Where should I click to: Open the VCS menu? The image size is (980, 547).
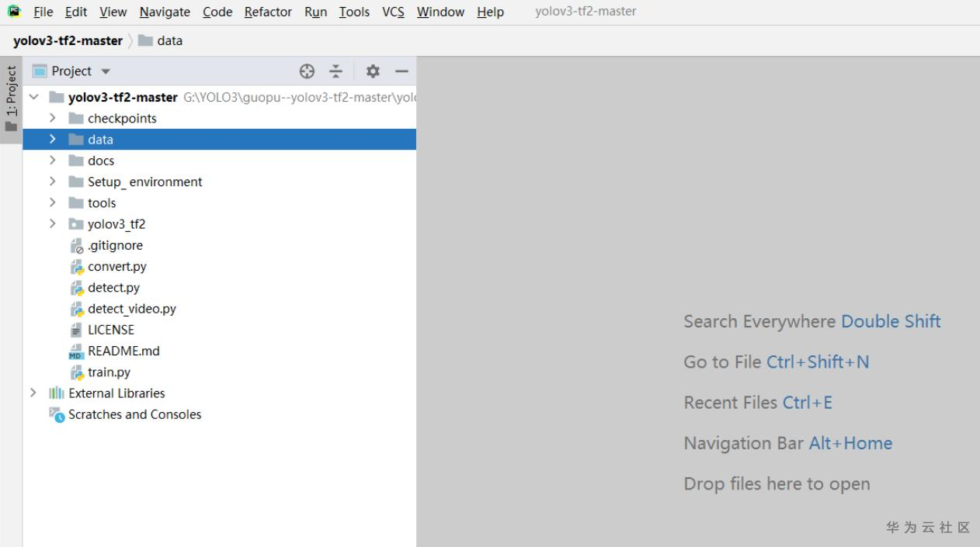coord(393,12)
